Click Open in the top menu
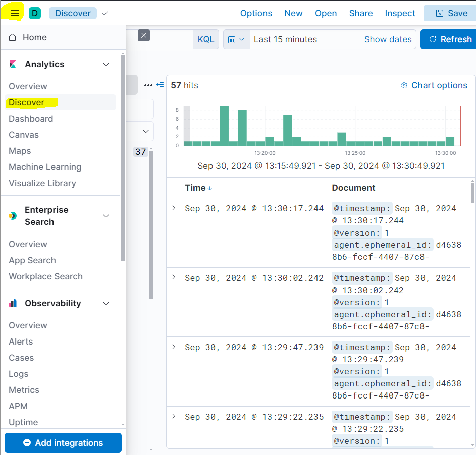The width and height of the screenshot is (476, 455). coord(326,13)
